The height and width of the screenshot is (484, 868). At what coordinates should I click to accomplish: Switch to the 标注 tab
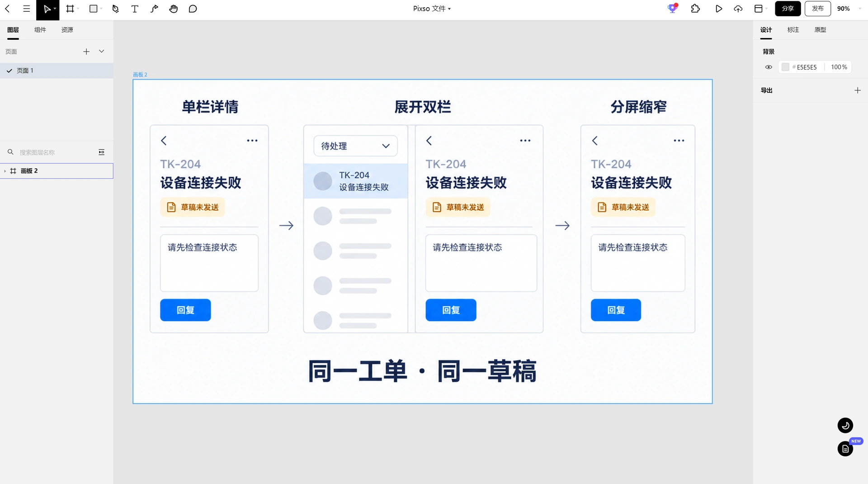tap(793, 30)
